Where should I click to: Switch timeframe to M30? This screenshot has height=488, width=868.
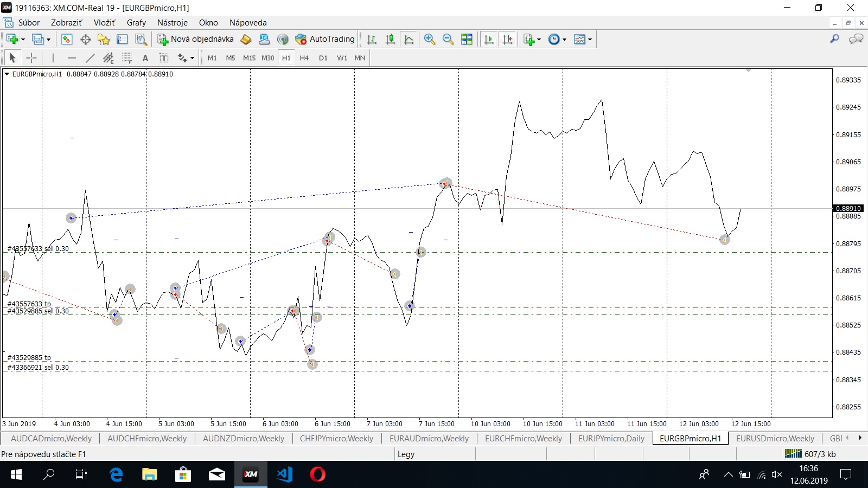[267, 58]
